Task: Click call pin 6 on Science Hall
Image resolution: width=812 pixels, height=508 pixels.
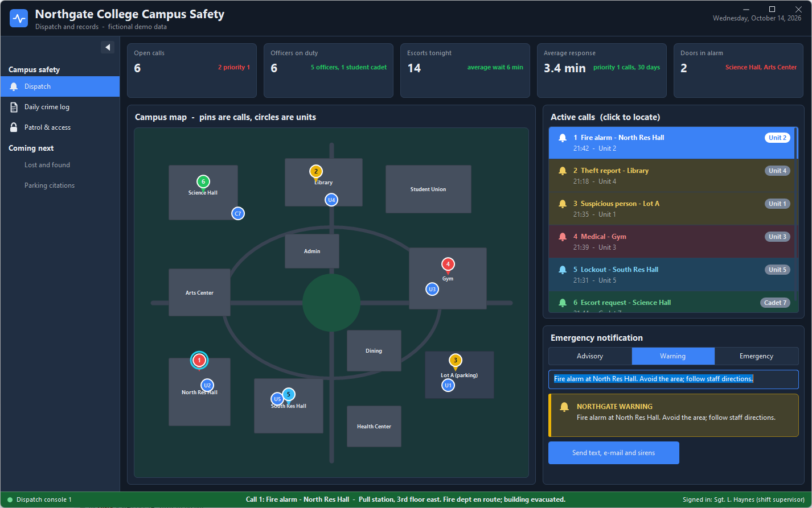Action: [203, 182]
